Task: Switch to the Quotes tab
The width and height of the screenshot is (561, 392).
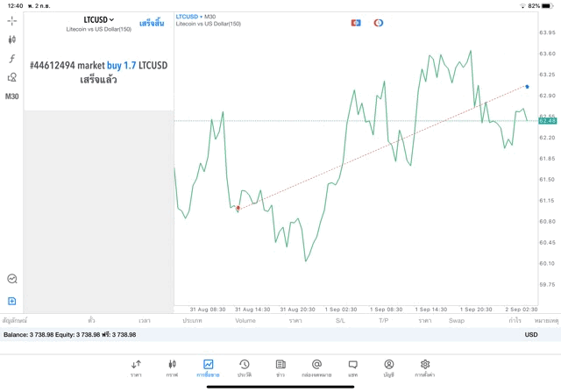Action: 136,367
